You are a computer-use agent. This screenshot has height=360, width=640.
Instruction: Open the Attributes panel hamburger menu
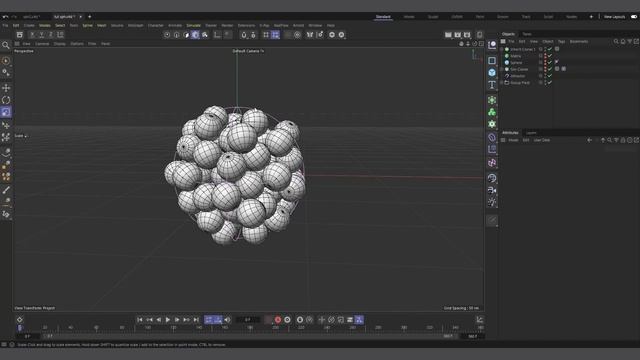click(x=503, y=140)
